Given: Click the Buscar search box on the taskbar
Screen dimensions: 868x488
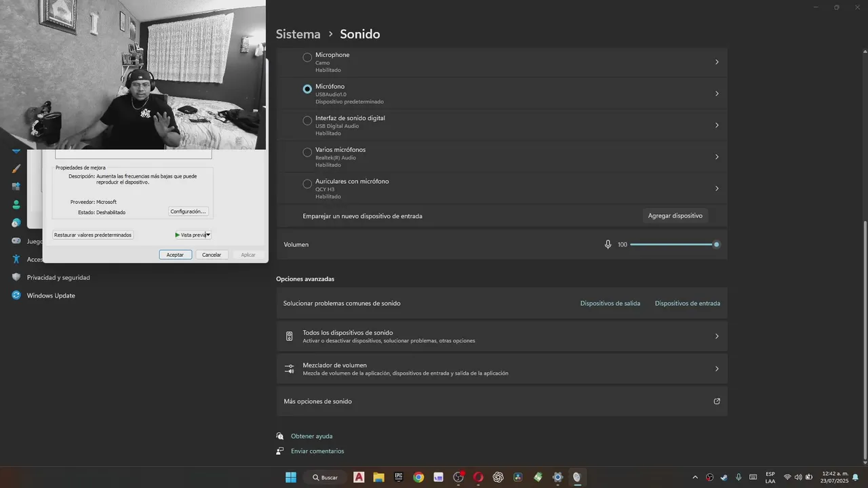Looking at the screenshot, I should 326,477.
